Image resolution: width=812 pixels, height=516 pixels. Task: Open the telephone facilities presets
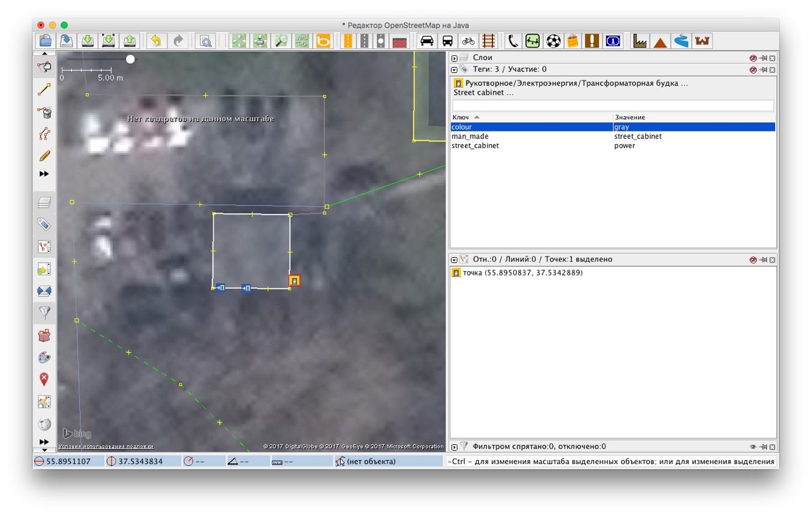tap(513, 41)
